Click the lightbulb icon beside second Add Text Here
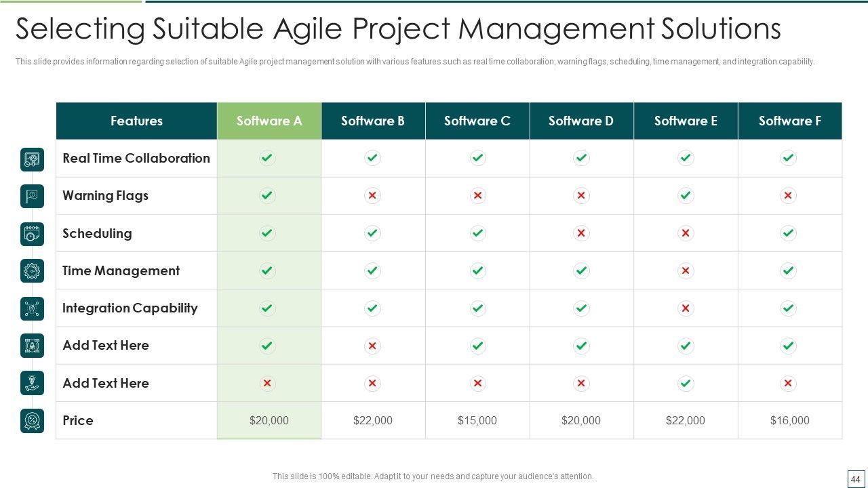The image size is (868, 488). coord(32,383)
